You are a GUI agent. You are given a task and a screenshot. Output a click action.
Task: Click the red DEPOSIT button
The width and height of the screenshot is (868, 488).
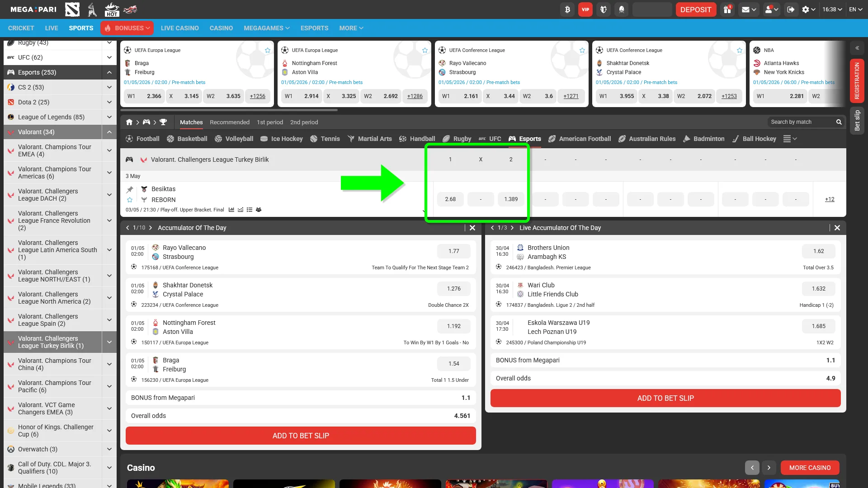click(696, 9)
